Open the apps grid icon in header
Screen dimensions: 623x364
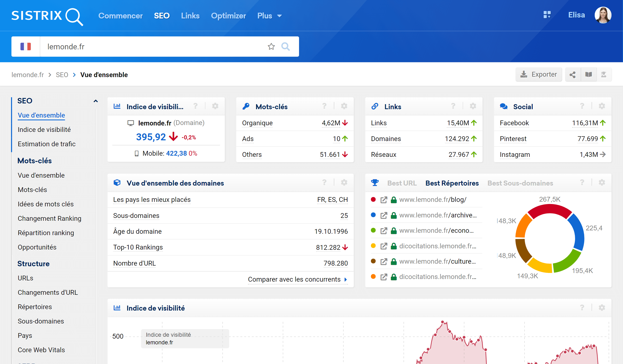[547, 15]
